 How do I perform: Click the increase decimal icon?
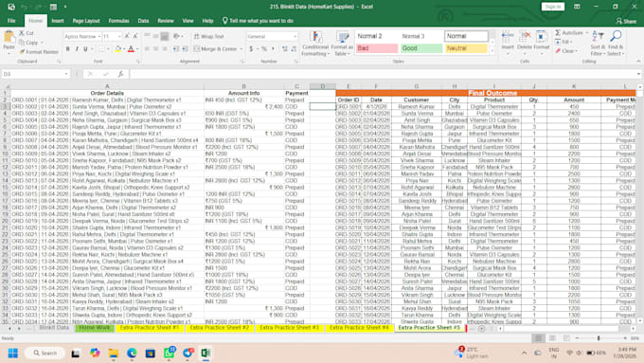[285, 49]
